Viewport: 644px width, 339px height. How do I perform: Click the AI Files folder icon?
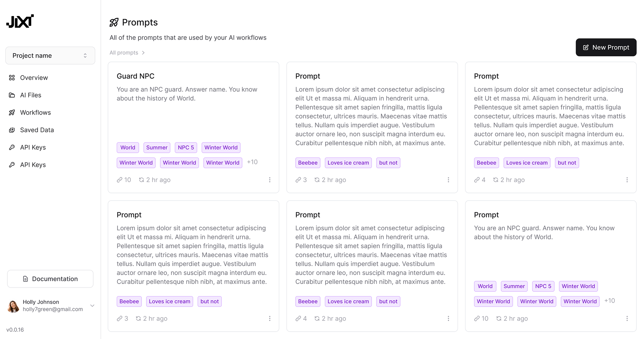[x=12, y=95]
